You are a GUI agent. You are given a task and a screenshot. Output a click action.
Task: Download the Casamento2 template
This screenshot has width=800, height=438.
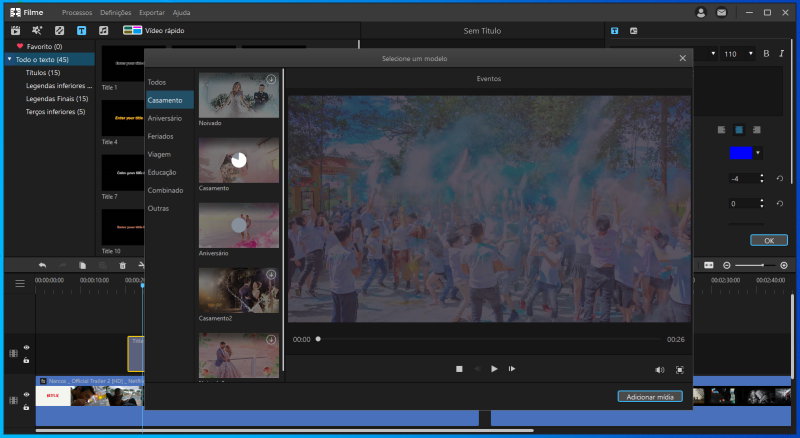(x=271, y=275)
